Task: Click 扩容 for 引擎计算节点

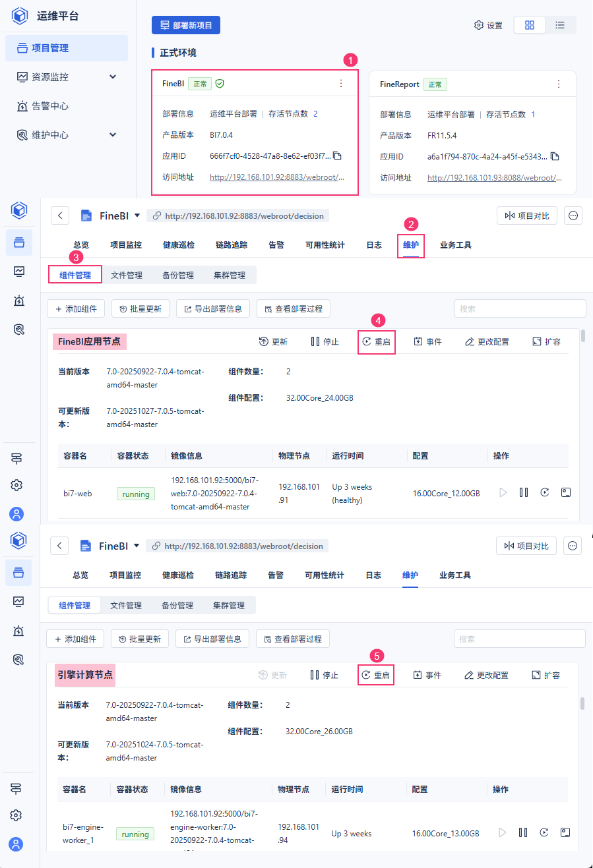Action: coord(546,676)
